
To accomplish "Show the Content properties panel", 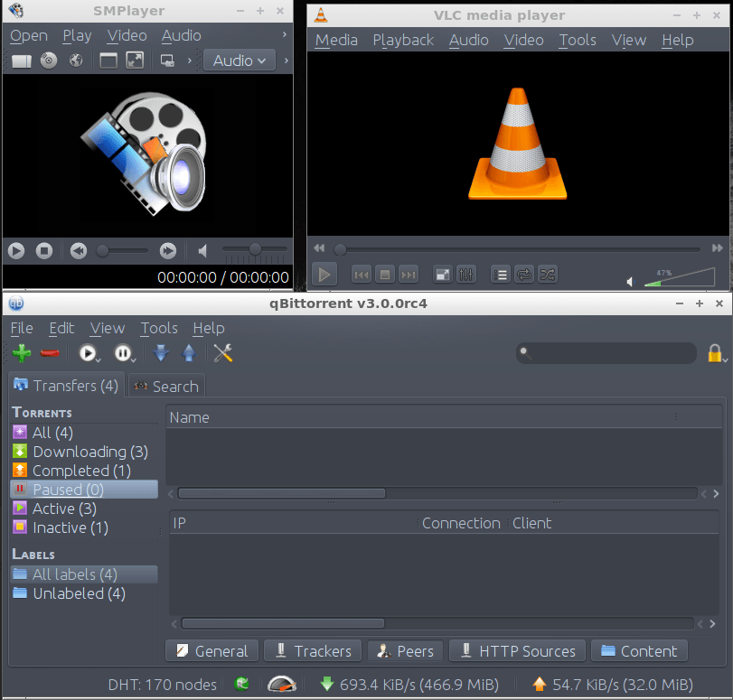I will coord(639,651).
